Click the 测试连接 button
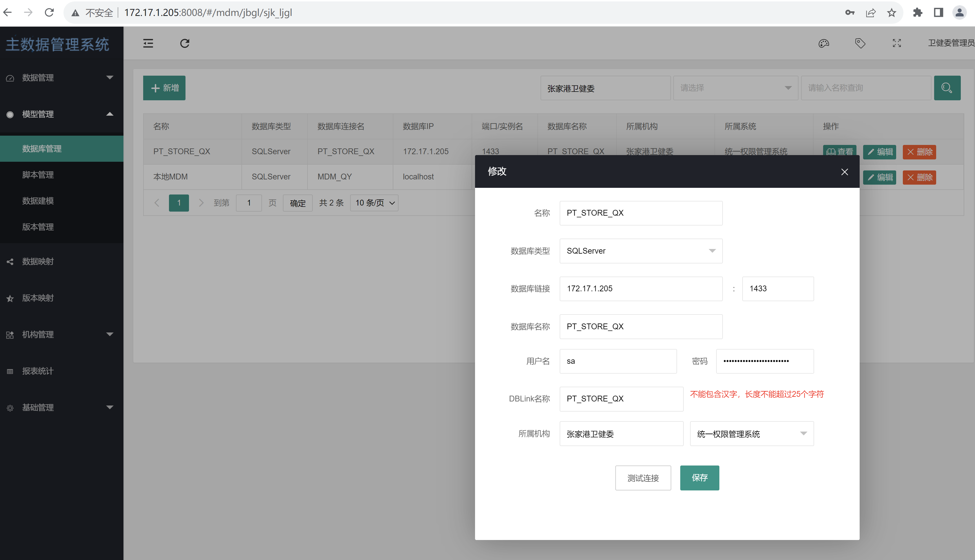The width and height of the screenshot is (975, 560). tap(643, 478)
